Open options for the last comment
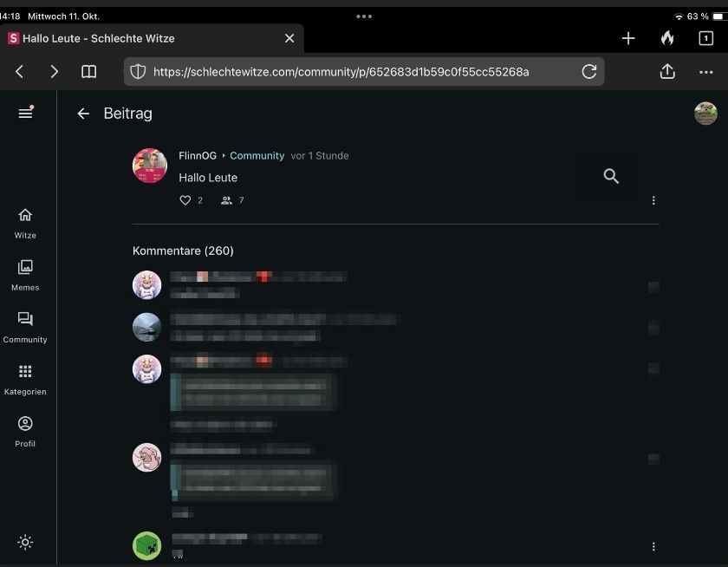Image resolution: width=728 pixels, height=567 pixels. tap(653, 547)
